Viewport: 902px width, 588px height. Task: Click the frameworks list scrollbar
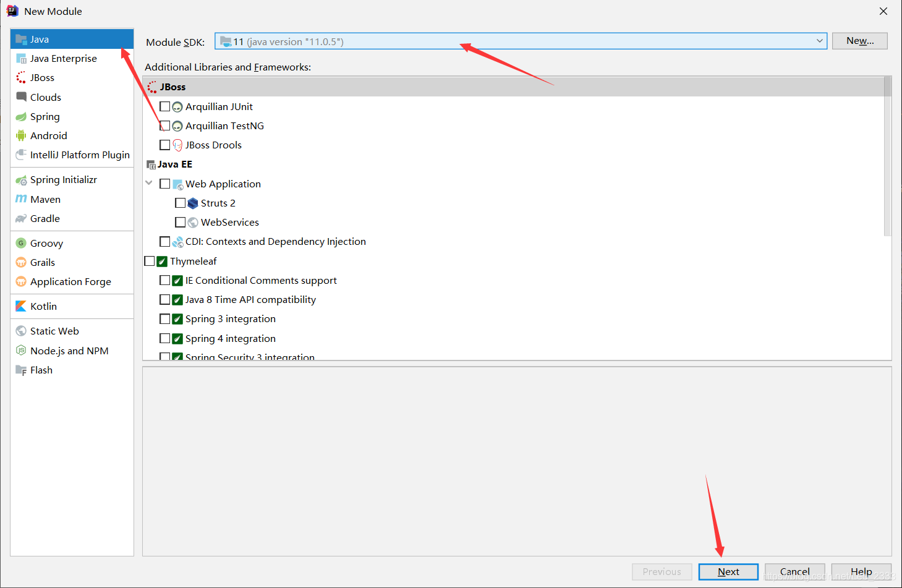888,156
